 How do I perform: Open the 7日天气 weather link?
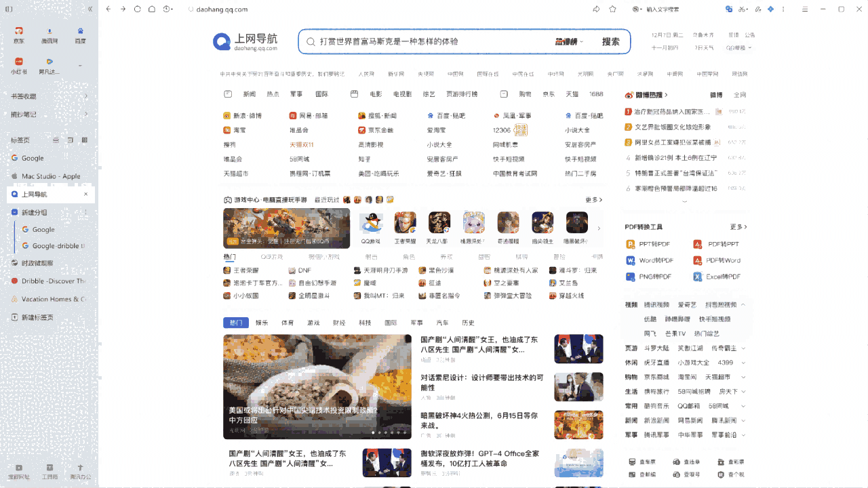pyautogui.click(x=705, y=47)
